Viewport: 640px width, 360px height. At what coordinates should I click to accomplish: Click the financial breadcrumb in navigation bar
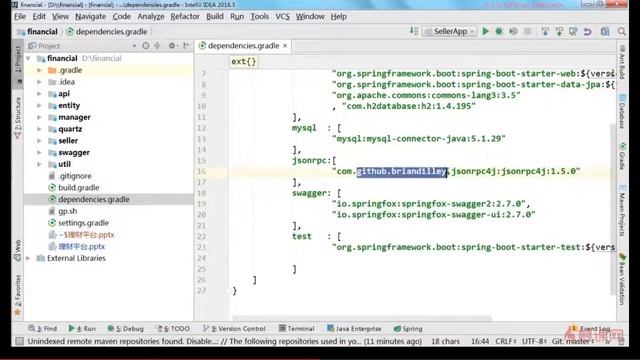click(38, 31)
